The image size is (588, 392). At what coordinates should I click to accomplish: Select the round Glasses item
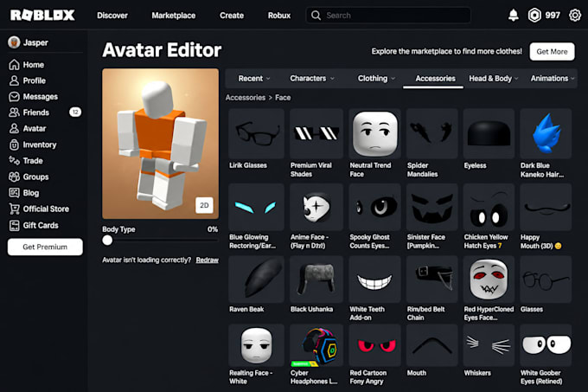pos(546,280)
